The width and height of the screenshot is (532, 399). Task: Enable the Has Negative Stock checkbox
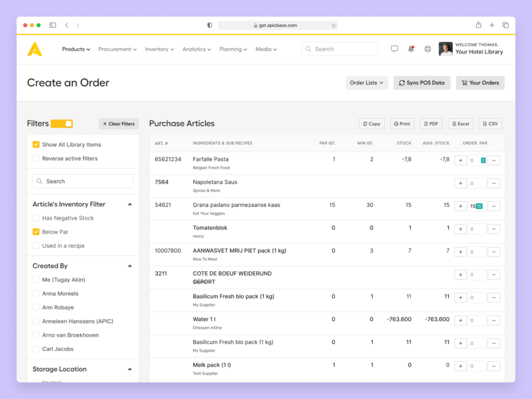(36, 218)
